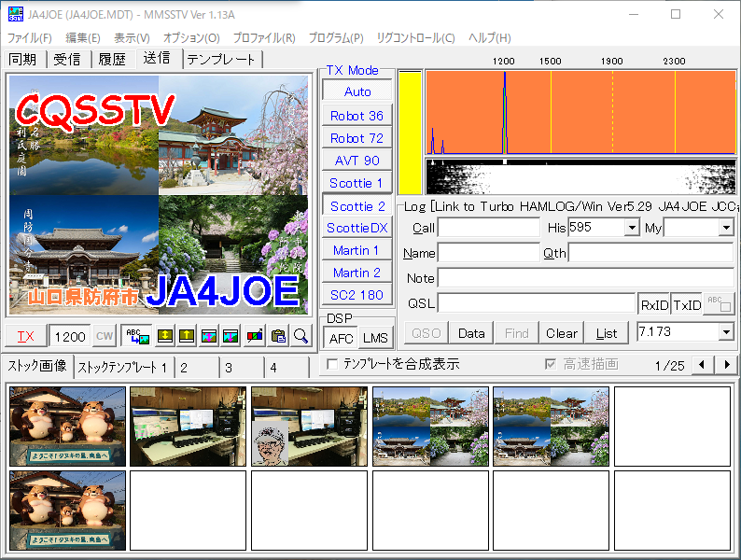Image resolution: width=741 pixels, height=560 pixels.
Task: Click the yellow signal level meter
Action: tap(411, 133)
